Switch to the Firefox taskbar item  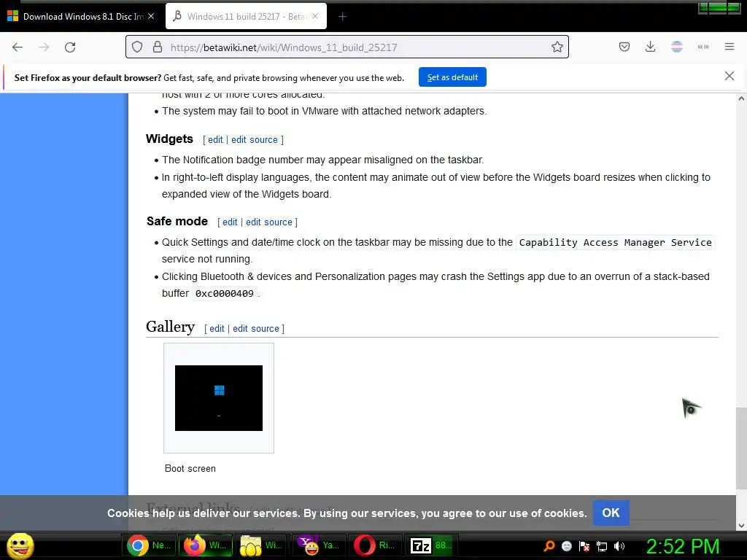(205, 545)
